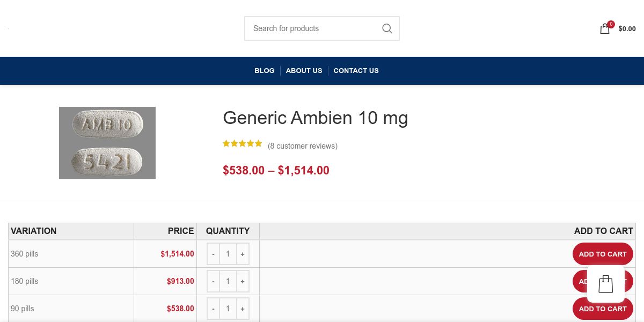This screenshot has width=644, height=322.
Task: Increase quantity for 90 pills
Action: pos(243,309)
